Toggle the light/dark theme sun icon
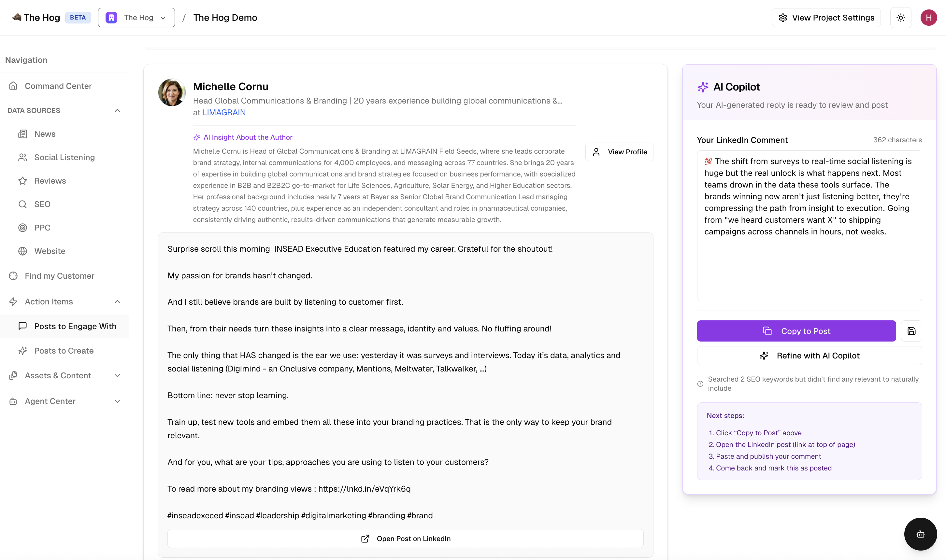Image resolution: width=946 pixels, height=560 pixels. pos(901,18)
